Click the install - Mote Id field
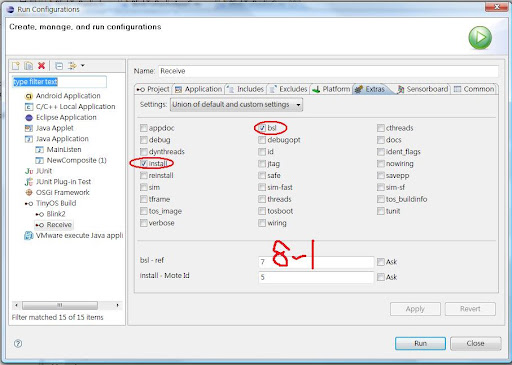512x365 pixels. (x=316, y=277)
